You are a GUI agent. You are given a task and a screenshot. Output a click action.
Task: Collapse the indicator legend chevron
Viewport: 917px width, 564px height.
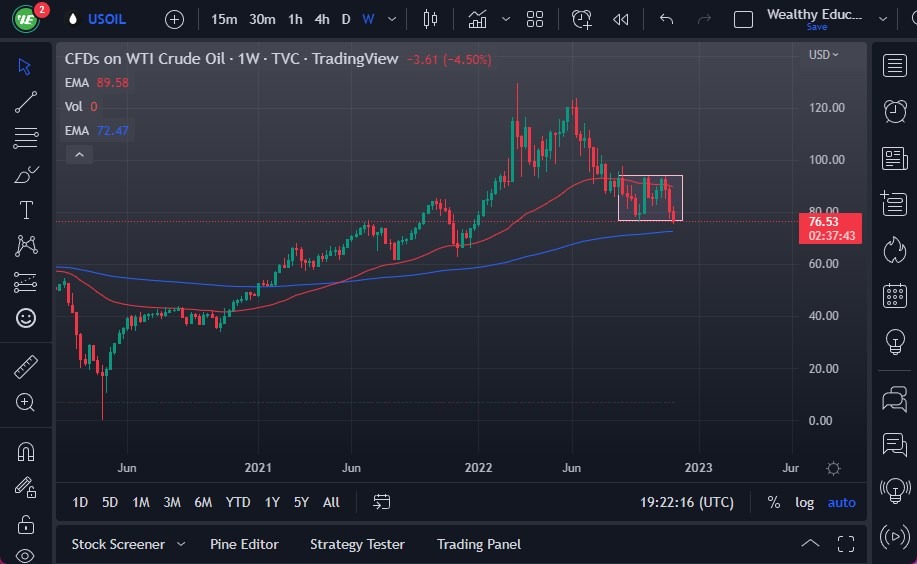pos(78,154)
